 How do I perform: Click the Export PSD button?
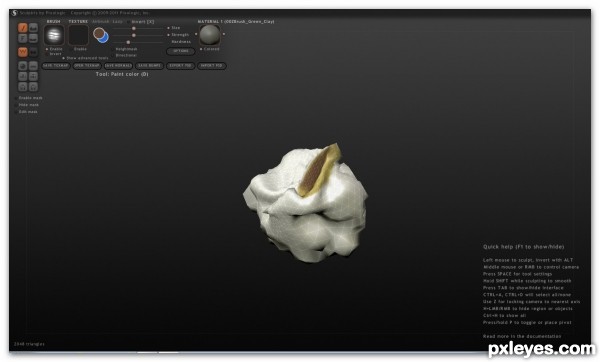[180, 66]
